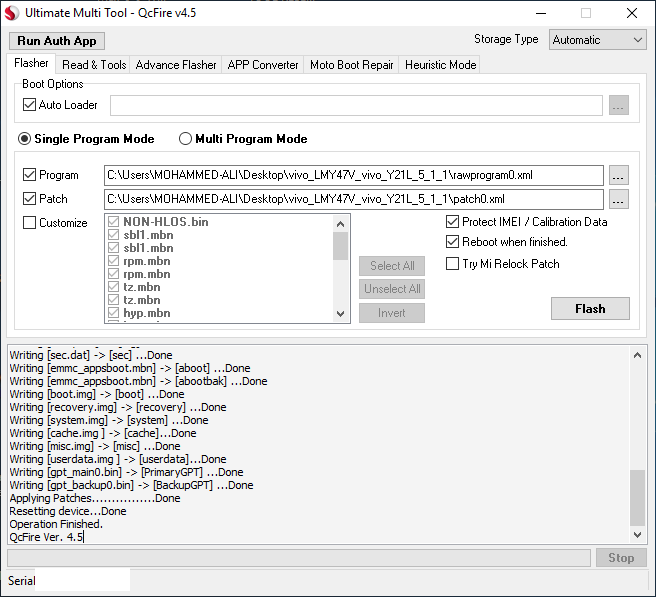This screenshot has height=597, width=656.
Task: Click the log scrollbar down arrow
Action: (638, 535)
